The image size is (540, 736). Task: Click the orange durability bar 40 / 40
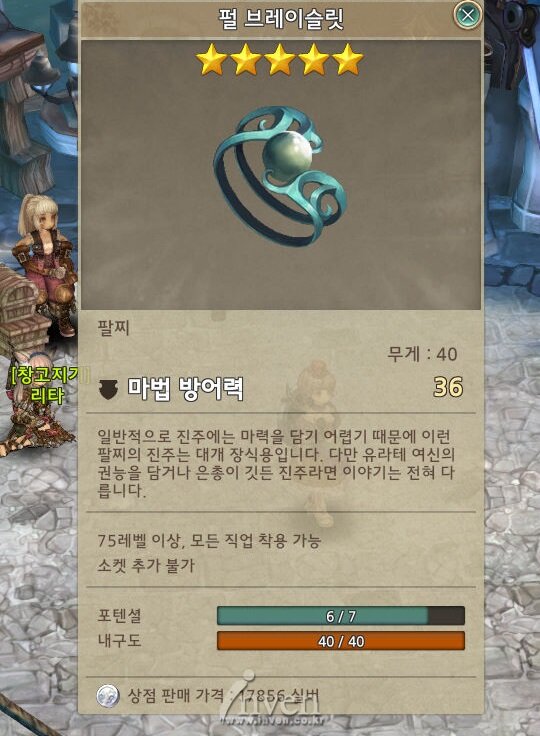341,641
